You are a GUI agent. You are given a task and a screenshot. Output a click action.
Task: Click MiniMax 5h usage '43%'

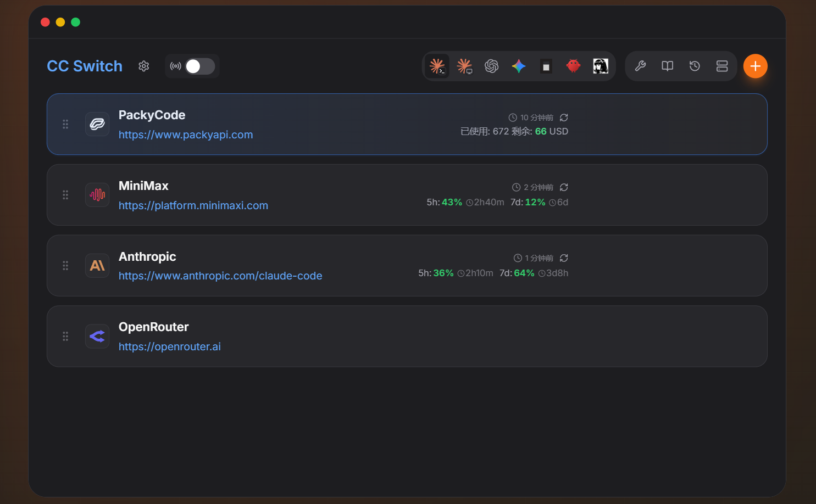pos(452,202)
